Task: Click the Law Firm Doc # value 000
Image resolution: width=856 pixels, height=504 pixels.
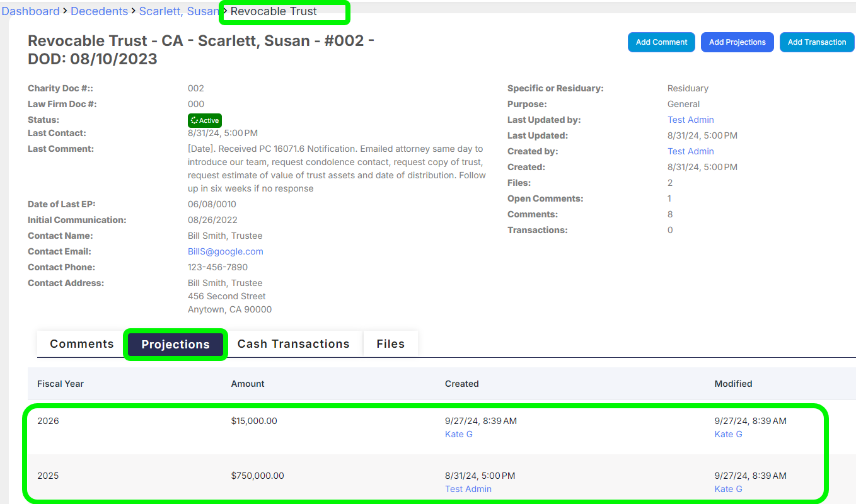Action: click(196, 104)
